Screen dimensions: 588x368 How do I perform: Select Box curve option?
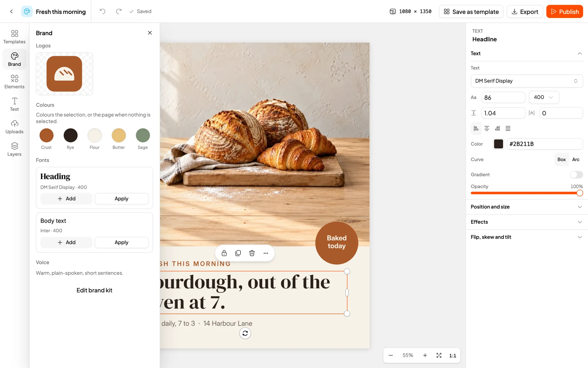pyautogui.click(x=562, y=159)
